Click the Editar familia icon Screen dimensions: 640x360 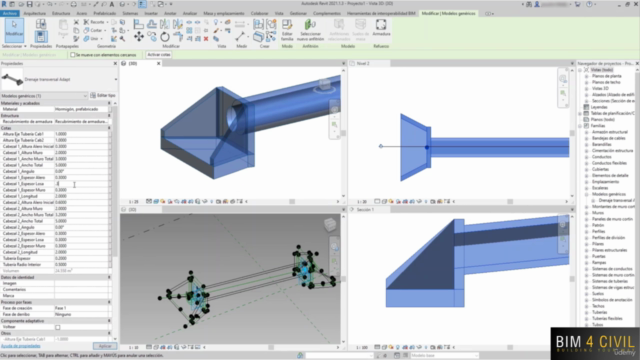coord(287,30)
